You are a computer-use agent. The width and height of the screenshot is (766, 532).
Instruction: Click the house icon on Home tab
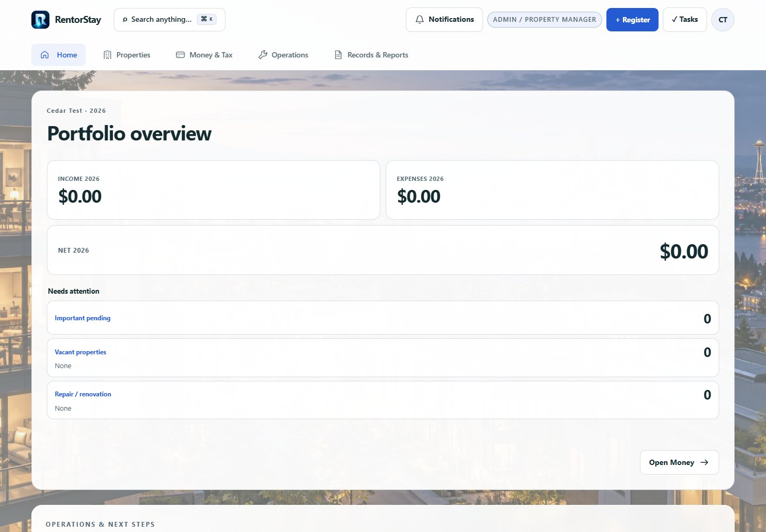pos(45,55)
